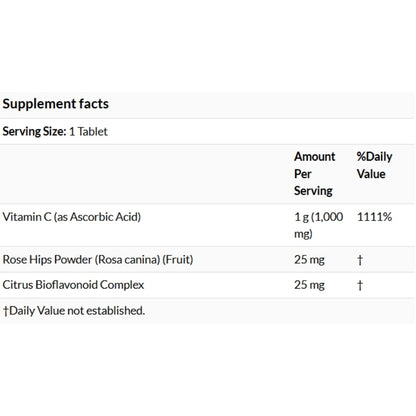Click the Ascorbic Acid text

(105, 217)
